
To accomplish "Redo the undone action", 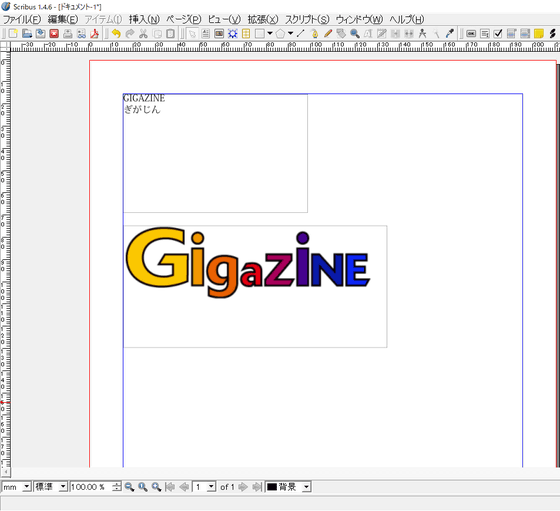I will pyautogui.click(x=130, y=34).
